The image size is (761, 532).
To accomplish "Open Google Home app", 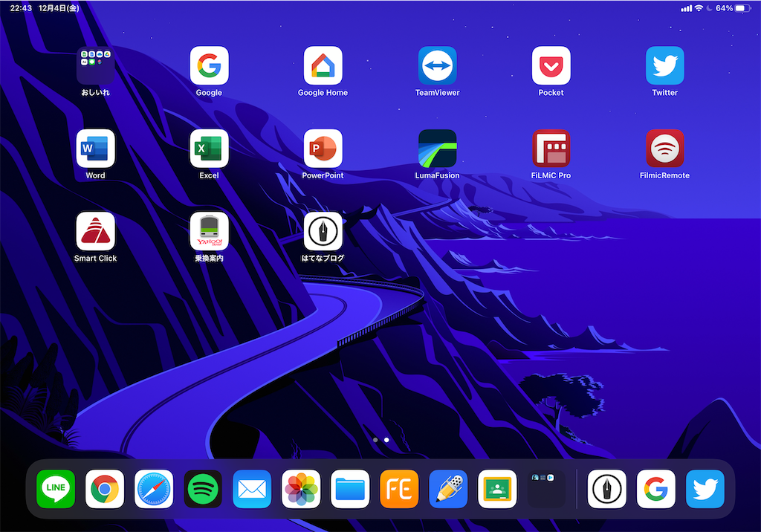I will [x=323, y=65].
